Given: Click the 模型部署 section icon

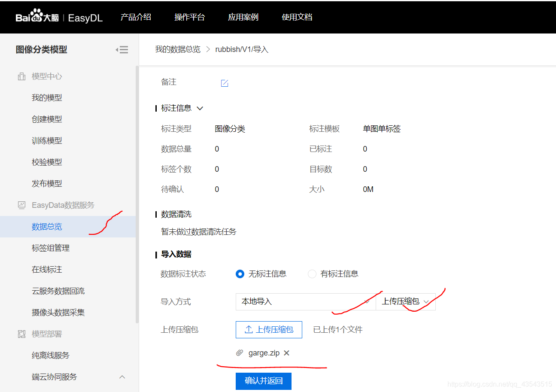Looking at the screenshot, I should coord(21,334).
